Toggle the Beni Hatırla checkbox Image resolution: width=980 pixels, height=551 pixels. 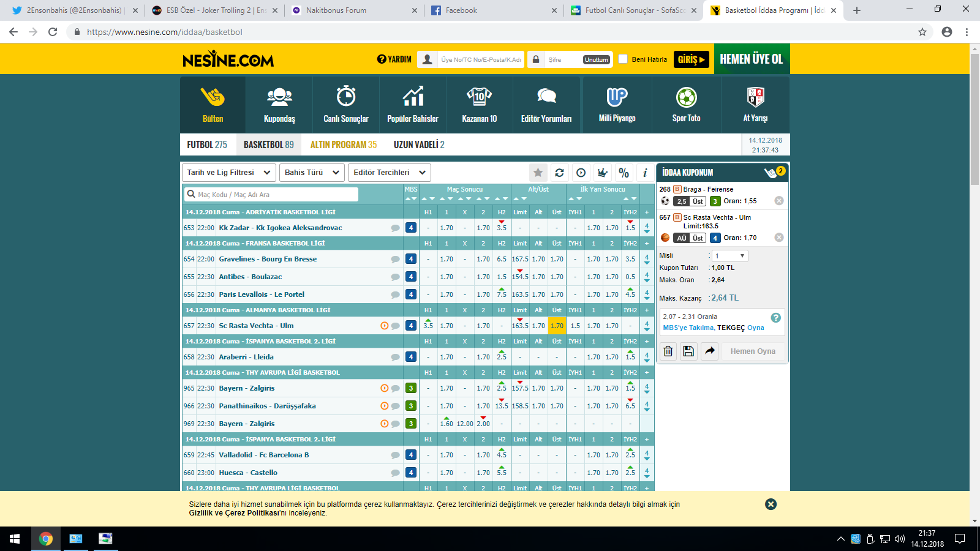pos(623,59)
